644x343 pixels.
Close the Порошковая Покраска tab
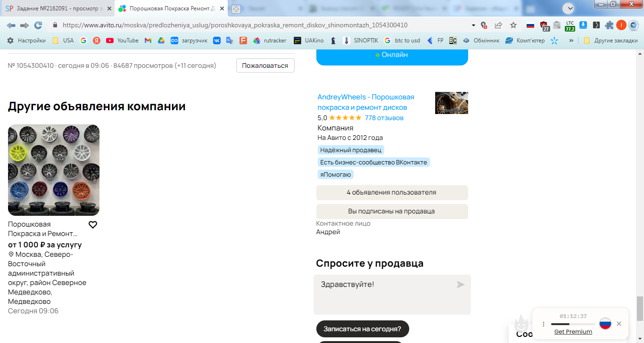tap(222, 8)
